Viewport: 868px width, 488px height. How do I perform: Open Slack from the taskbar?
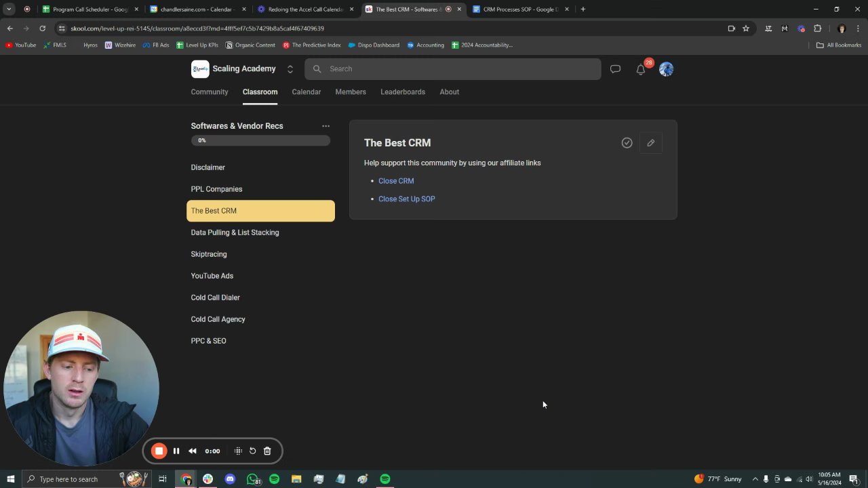208,479
